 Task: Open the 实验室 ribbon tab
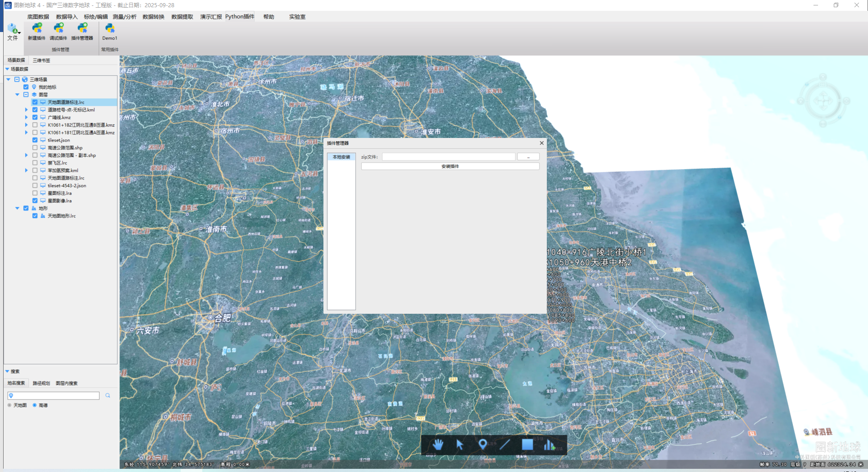(297, 17)
